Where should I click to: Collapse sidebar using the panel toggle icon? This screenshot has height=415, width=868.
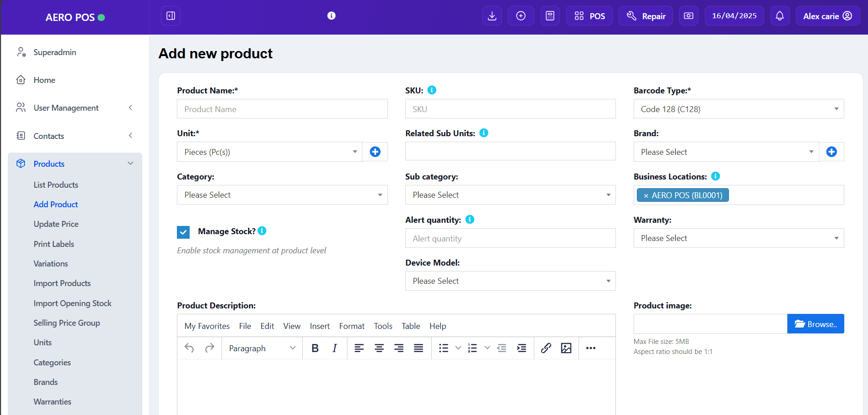(x=170, y=16)
